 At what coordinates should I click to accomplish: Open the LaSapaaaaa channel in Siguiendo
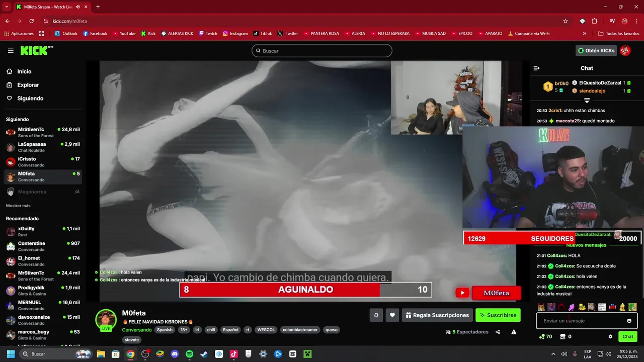coord(43,147)
